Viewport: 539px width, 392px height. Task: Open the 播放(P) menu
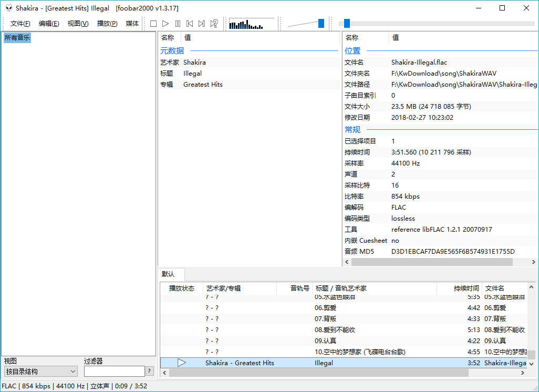coord(107,23)
